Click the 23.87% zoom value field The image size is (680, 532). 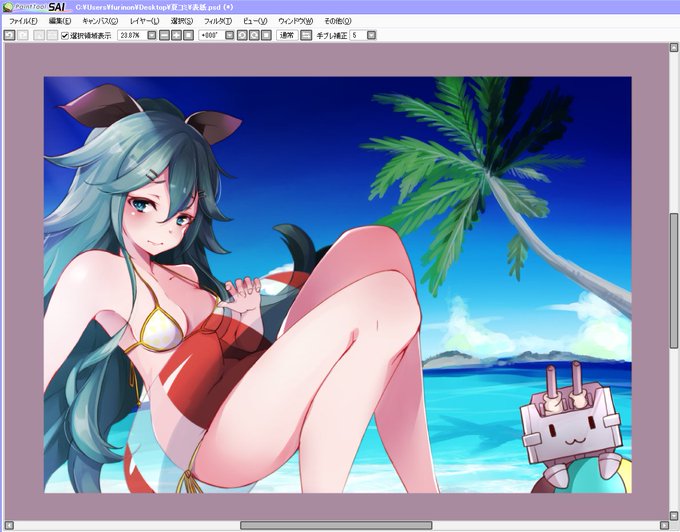132,36
